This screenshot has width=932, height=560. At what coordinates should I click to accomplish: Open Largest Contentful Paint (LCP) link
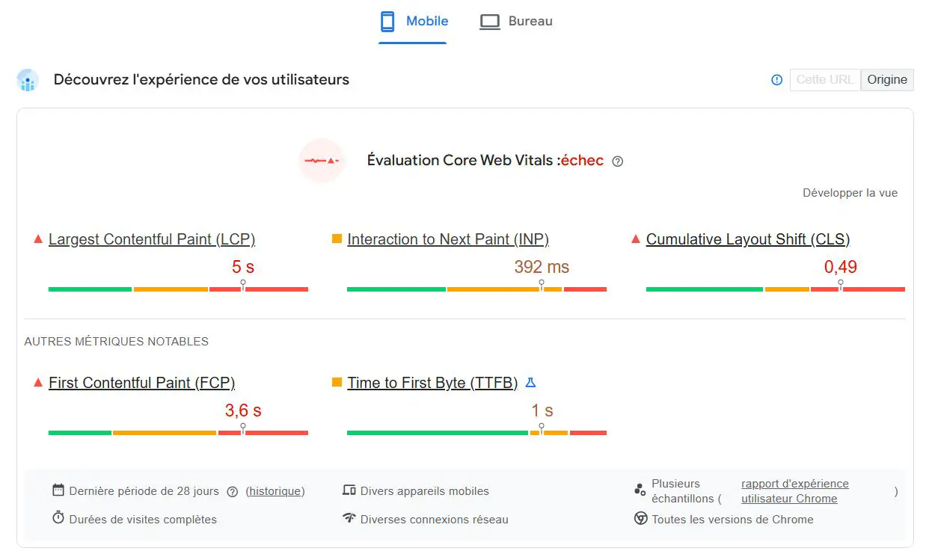click(152, 240)
